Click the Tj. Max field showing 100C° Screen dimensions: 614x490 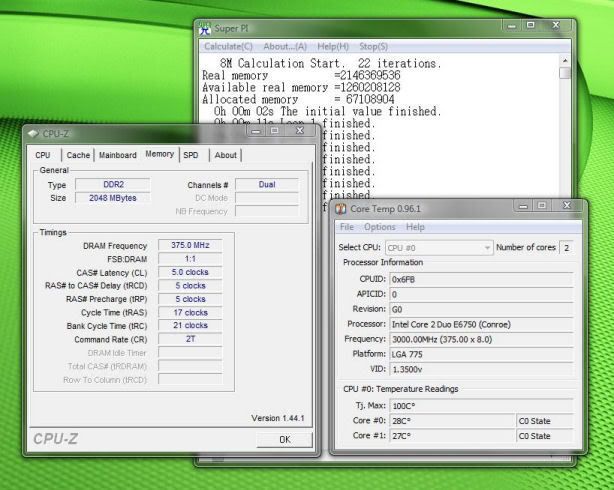coord(481,406)
